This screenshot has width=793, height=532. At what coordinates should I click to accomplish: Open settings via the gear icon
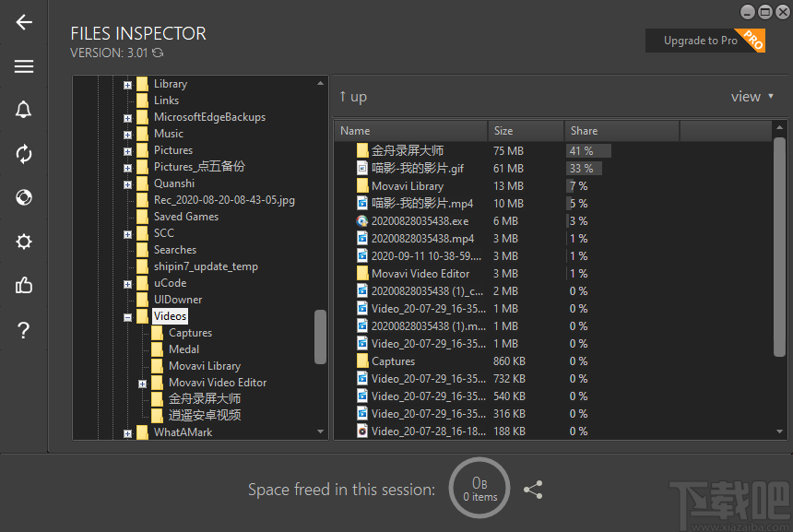[24, 242]
